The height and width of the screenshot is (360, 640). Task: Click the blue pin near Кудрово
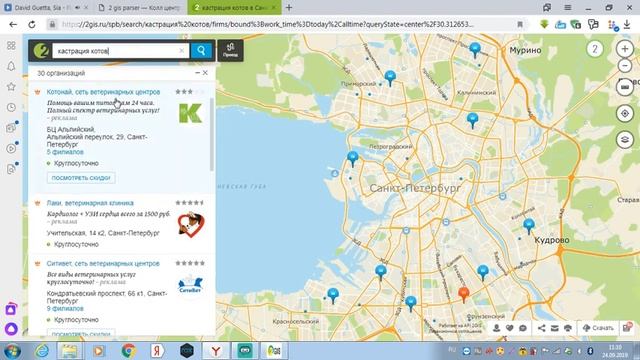(x=529, y=226)
